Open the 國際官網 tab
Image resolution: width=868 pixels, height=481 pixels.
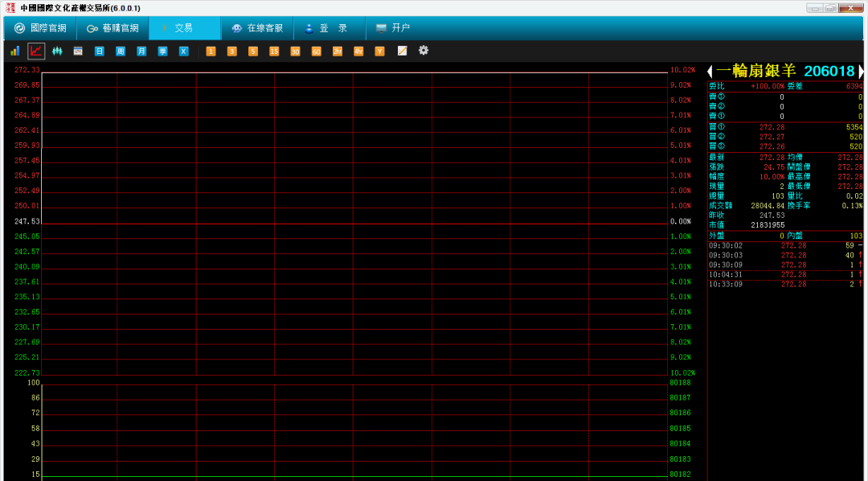pyautogui.click(x=40, y=28)
